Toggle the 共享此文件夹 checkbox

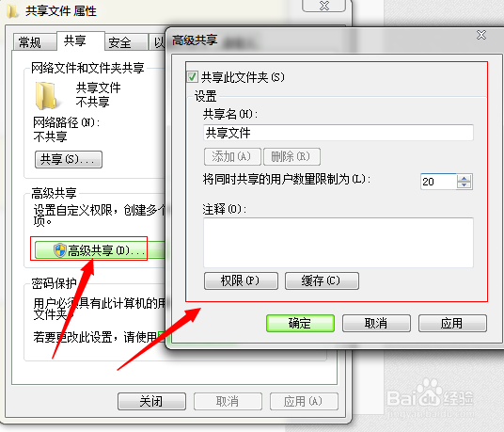(x=192, y=77)
